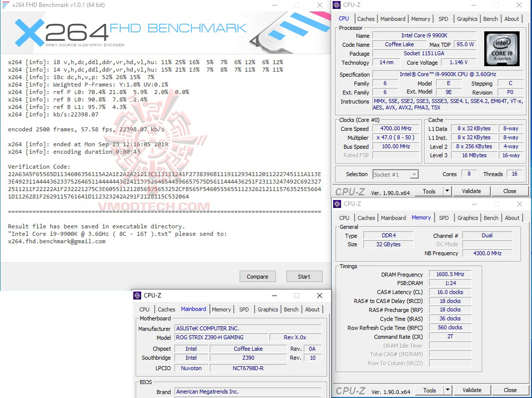Click Validate button in the Memory window

tap(472, 390)
